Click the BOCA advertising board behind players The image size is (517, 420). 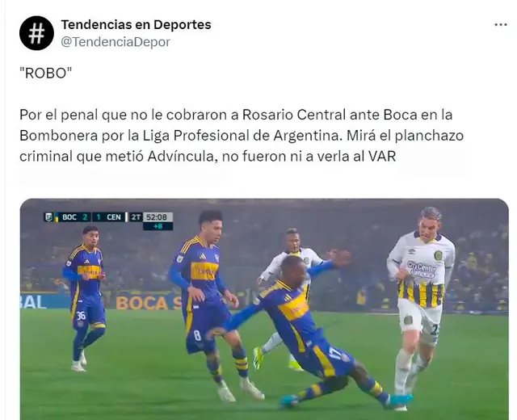click(x=147, y=303)
